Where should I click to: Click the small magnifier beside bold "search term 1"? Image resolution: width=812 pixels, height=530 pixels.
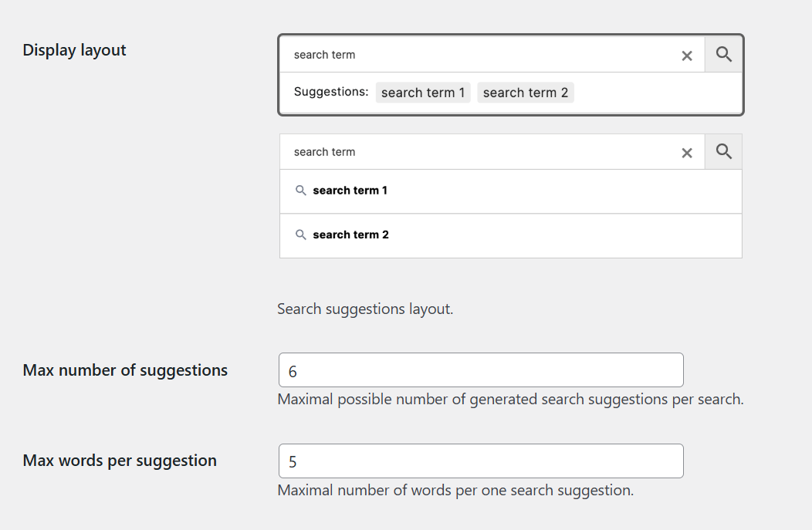click(x=301, y=191)
